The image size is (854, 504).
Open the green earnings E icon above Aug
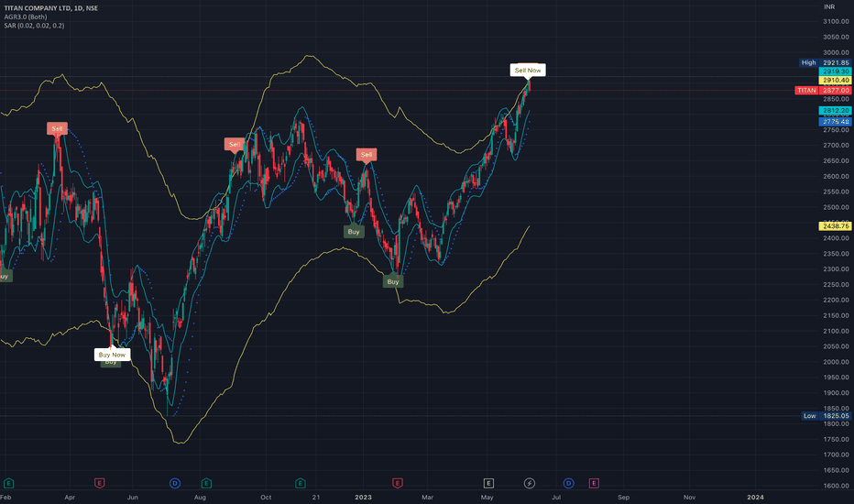click(206, 483)
